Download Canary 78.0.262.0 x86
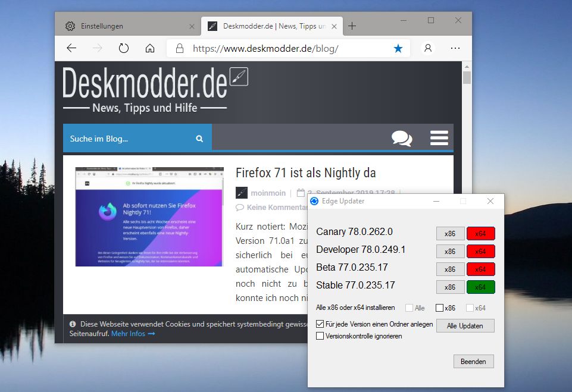572x392 pixels. (x=450, y=234)
